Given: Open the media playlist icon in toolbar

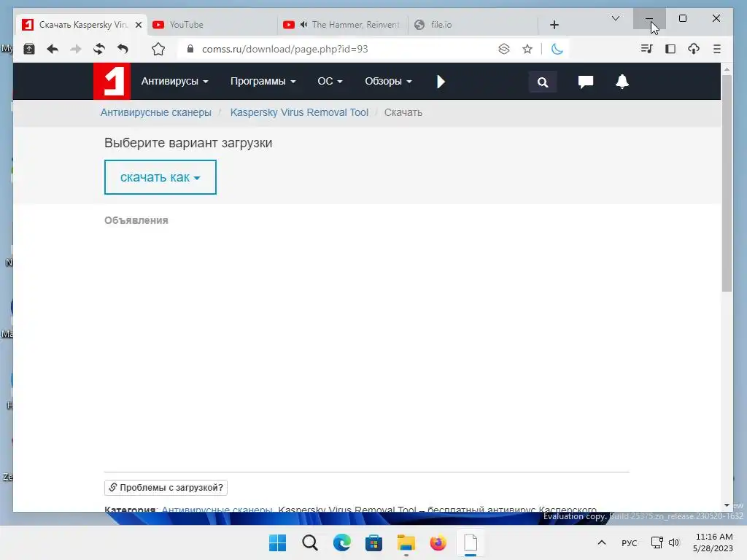Looking at the screenshot, I should [x=646, y=49].
